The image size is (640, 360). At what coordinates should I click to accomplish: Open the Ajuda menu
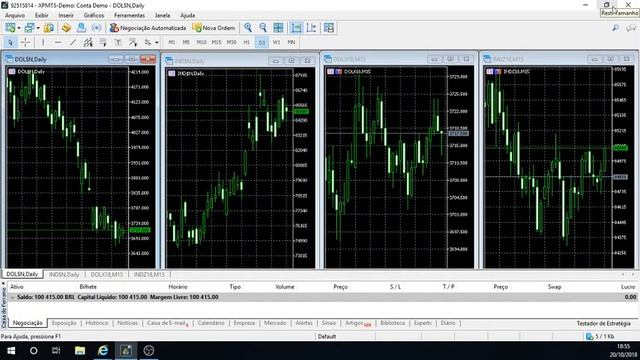point(187,15)
